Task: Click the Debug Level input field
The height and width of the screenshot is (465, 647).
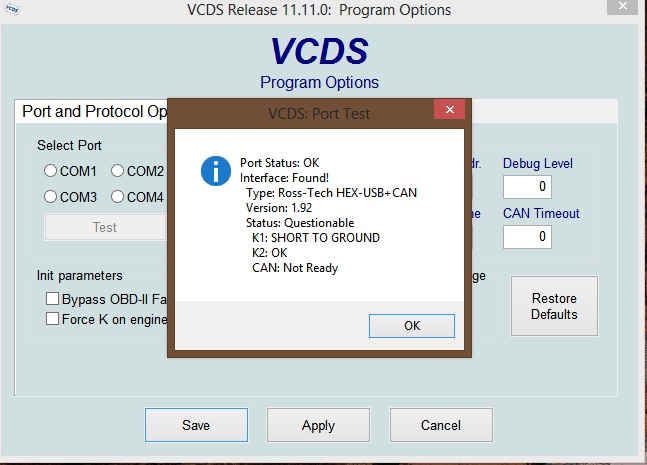Action: click(527, 186)
